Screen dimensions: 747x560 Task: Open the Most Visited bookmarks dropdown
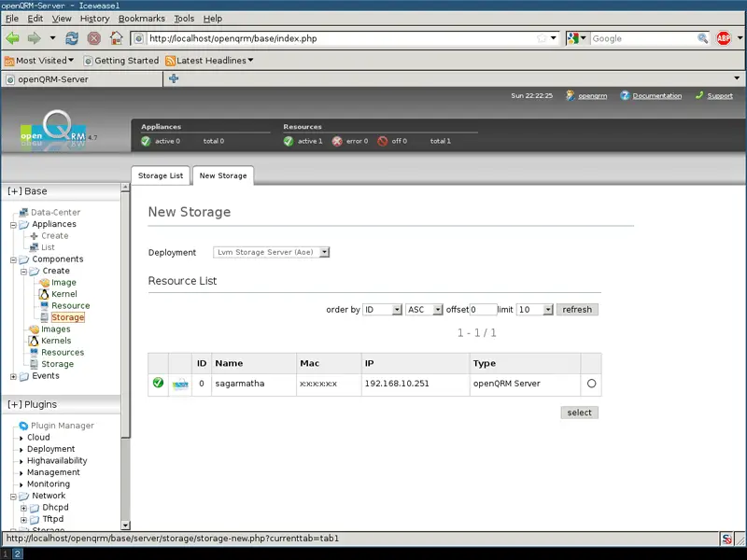[39, 61]
